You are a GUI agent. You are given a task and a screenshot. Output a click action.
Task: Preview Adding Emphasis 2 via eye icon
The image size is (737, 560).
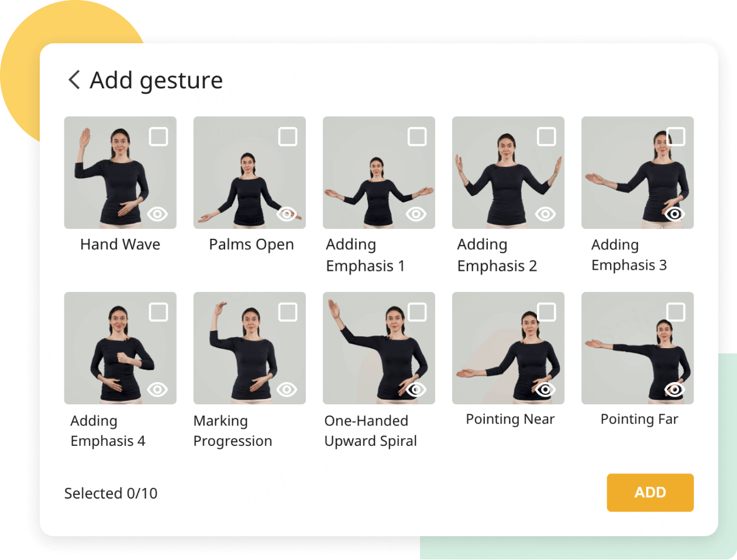545,214
